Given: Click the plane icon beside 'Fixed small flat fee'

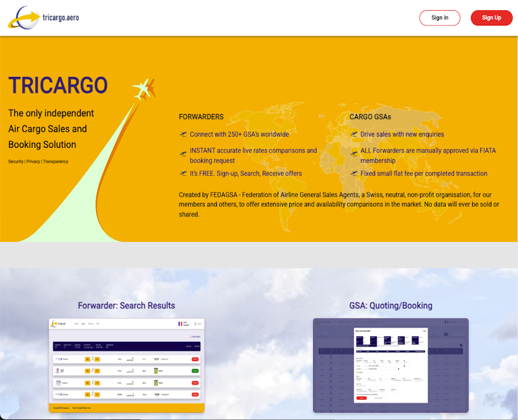Looking at the screenshot, I should click(x=354, y=173).
